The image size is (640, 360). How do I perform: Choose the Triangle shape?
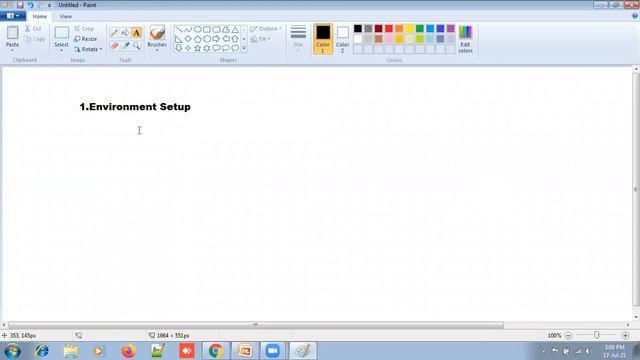[235, 29]
